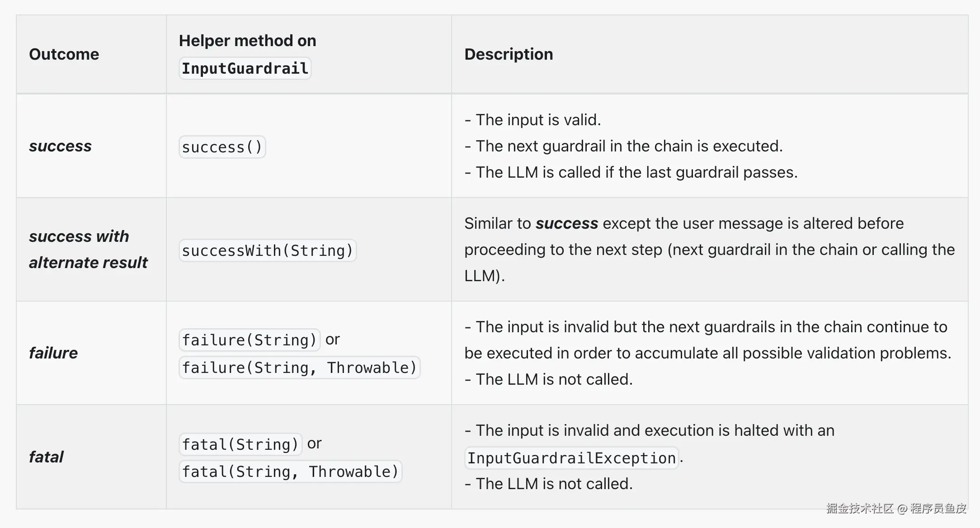Screen dimensions: 980x528
Task: Click the InputGuardrailException code text
Action: point(571,458)
